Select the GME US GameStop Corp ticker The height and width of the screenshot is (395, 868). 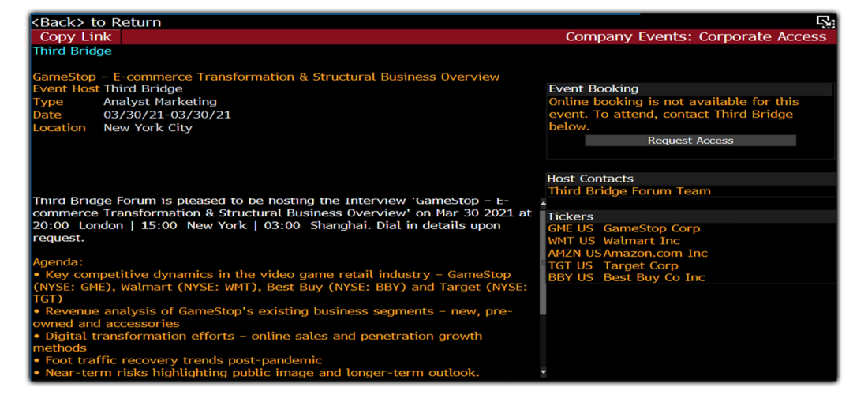(x=624, y=228)
